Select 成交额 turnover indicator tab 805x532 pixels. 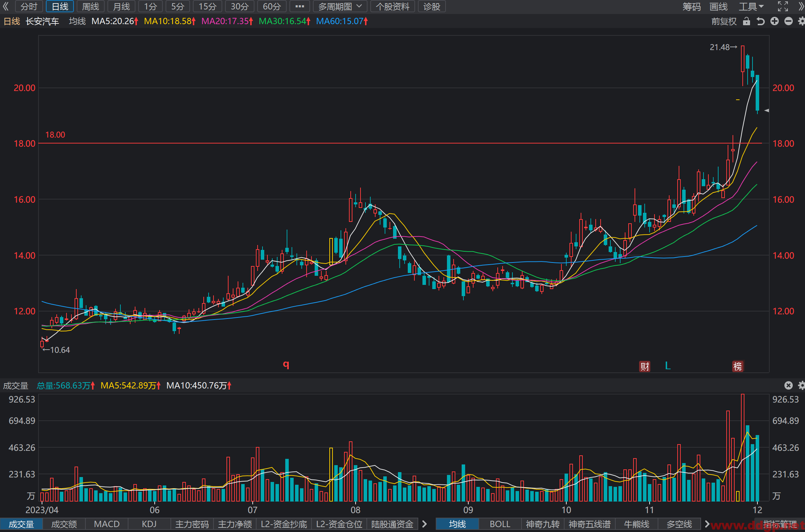click(64, 524)
